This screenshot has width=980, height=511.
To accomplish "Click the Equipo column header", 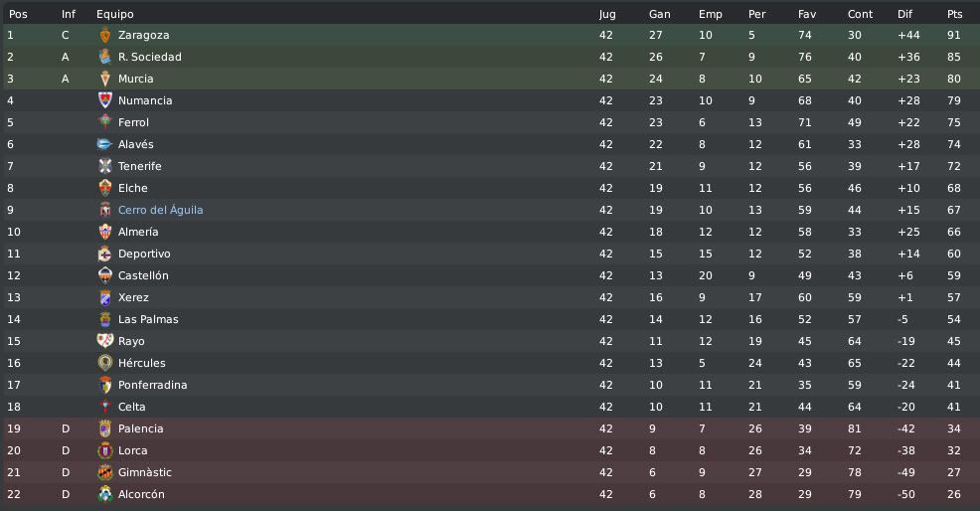I will coord(115,14).
